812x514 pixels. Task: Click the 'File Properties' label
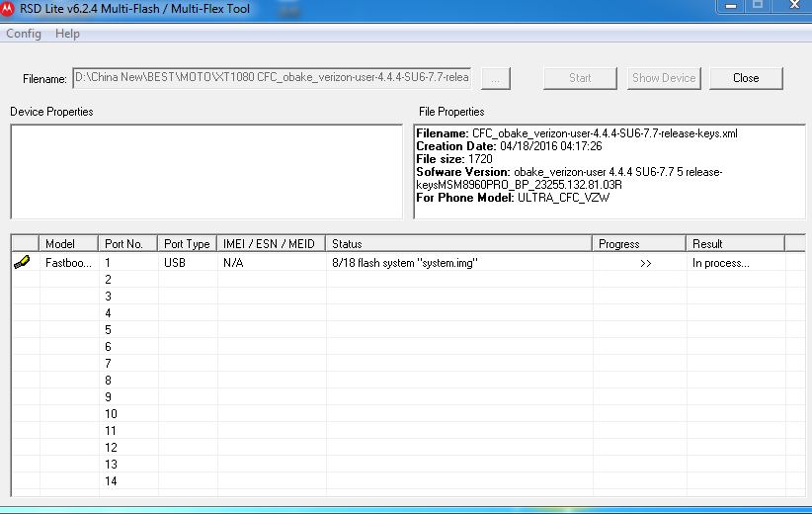(x=451, y=112)
